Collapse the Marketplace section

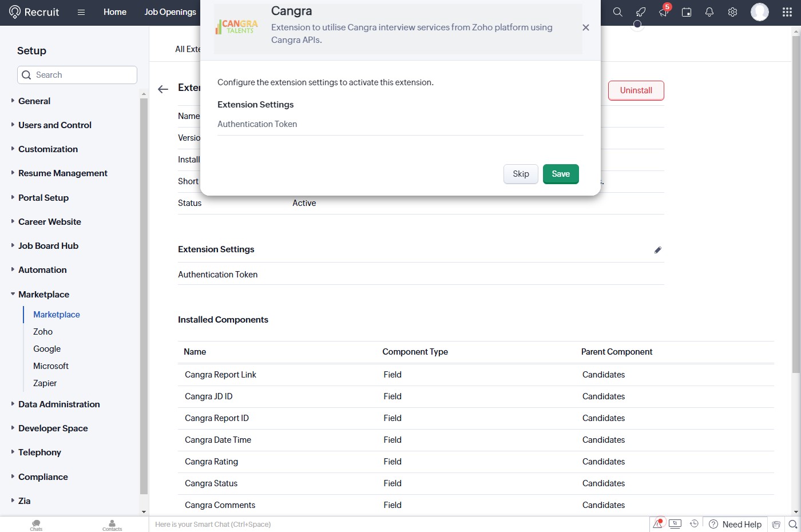43,294
